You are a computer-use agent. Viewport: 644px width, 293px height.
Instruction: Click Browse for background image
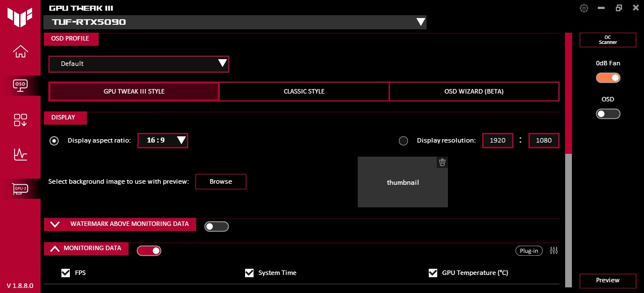pyautogui.click(x=220, y=181)
